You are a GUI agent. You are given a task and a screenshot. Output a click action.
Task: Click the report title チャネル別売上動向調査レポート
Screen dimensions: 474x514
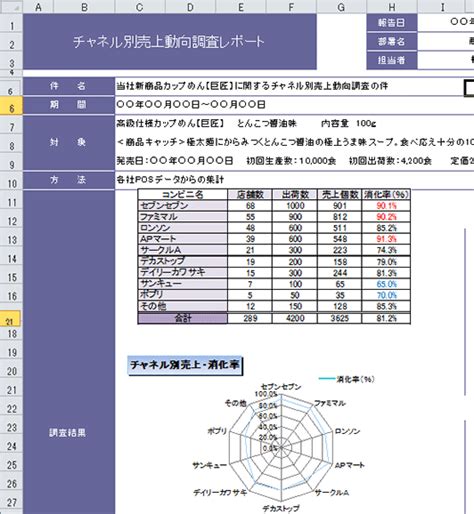tap(170, 42)
